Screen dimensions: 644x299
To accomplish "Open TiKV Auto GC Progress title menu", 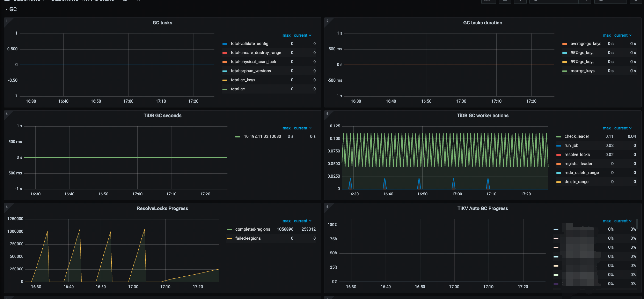I will 482,208.
